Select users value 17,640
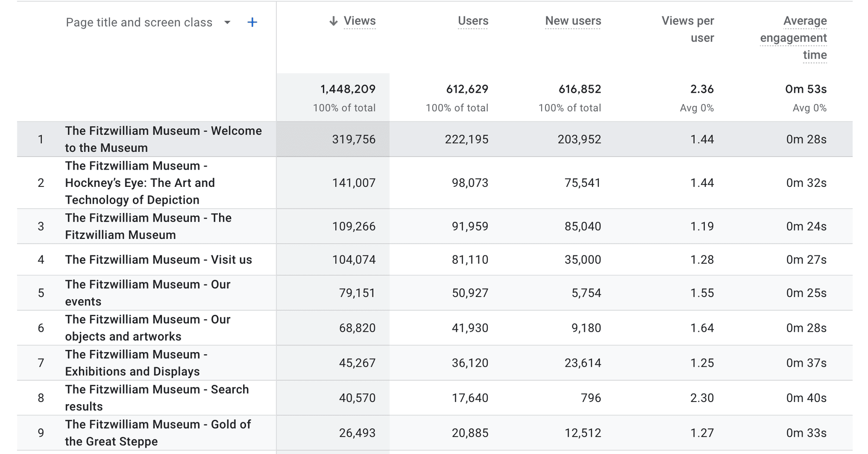The width and height of the screenshot is (868, 454). pyautogui.click(x=470, y=398)
